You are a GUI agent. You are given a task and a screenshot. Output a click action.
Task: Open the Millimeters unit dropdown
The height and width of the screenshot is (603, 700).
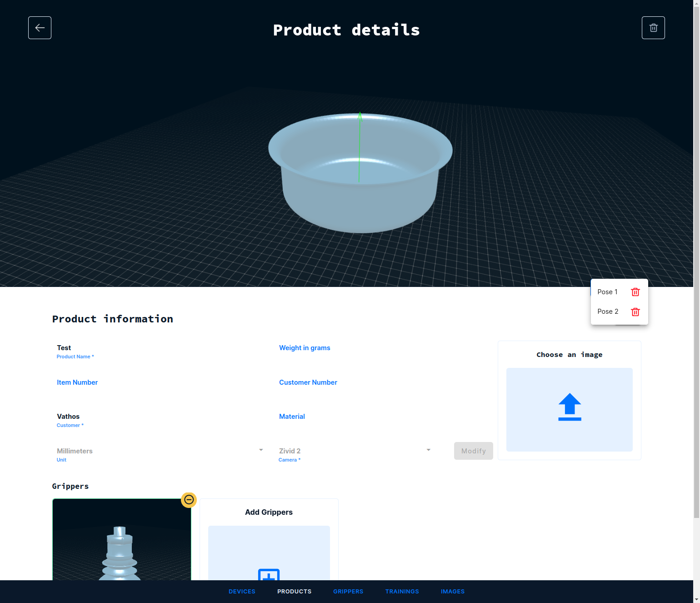[x=159, y=451]
